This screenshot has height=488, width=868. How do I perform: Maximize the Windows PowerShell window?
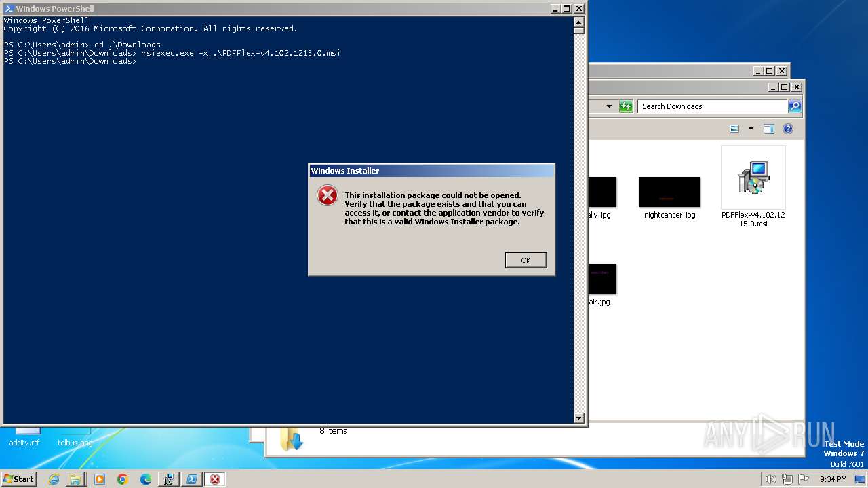566,9
